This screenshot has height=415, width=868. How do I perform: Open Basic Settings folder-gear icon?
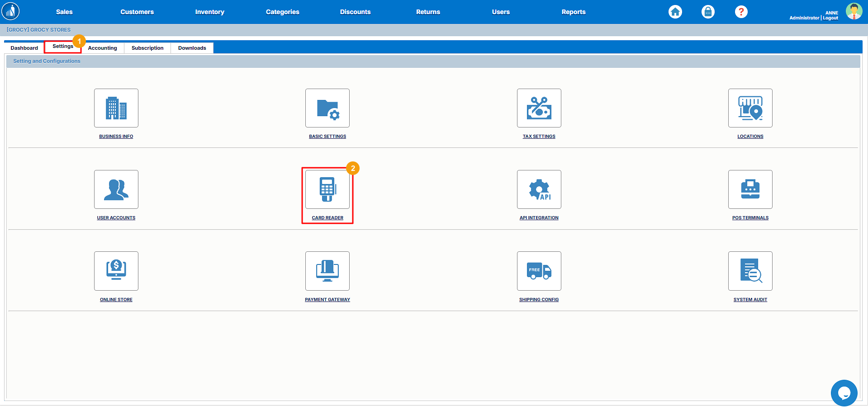[x=327, y=108]
